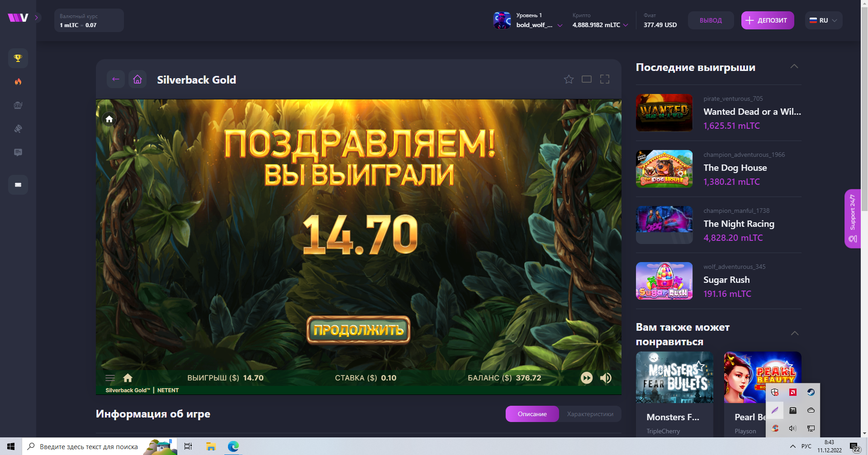This screenshot has width=868, height=455.
Task: Open the chat bubble sidebar icon
Action: click(x=18, y=152)
